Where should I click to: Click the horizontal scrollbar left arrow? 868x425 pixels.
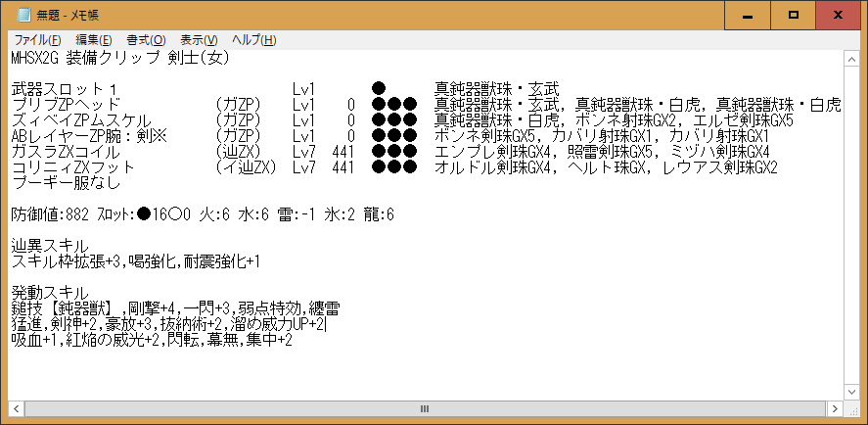pos(16,409)
